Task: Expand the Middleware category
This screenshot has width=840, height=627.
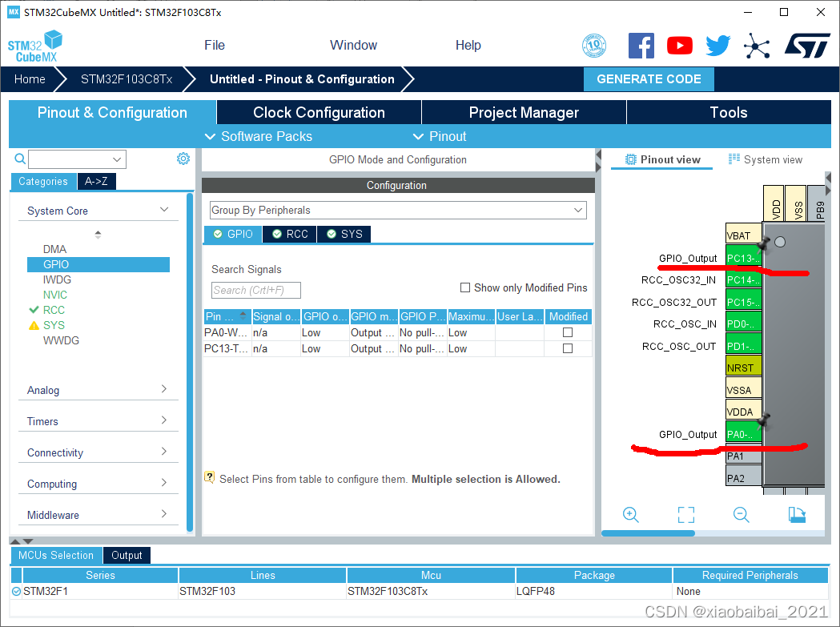Action: click(164, 513)
